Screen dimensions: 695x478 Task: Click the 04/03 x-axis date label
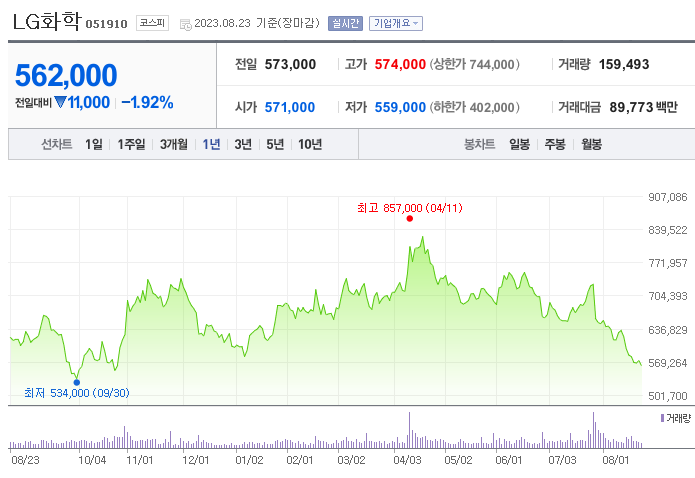[x=407, y=460]
